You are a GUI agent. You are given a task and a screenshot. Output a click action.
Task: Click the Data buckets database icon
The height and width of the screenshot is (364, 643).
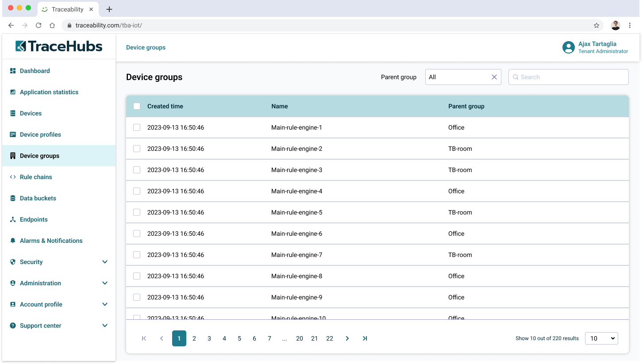pyautogui.click(x=13, y=198)
